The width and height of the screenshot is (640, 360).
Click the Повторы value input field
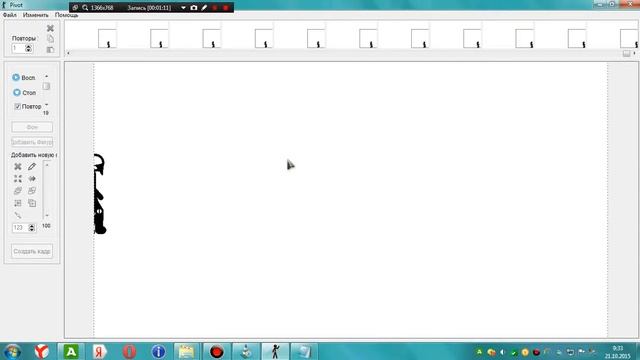[18, 48]
